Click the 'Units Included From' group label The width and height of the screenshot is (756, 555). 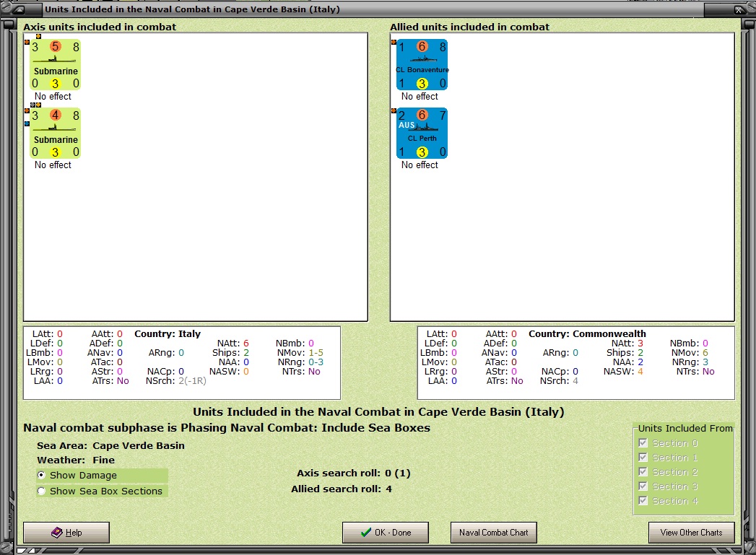click(685, 428)
